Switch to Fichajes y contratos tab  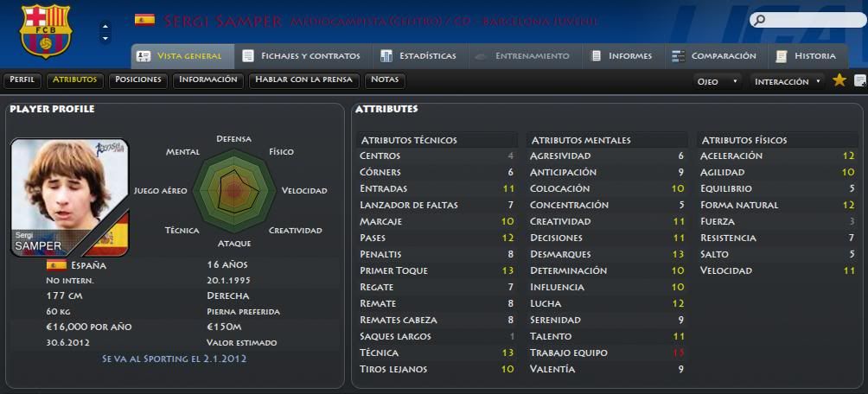(x=303, y=56)
